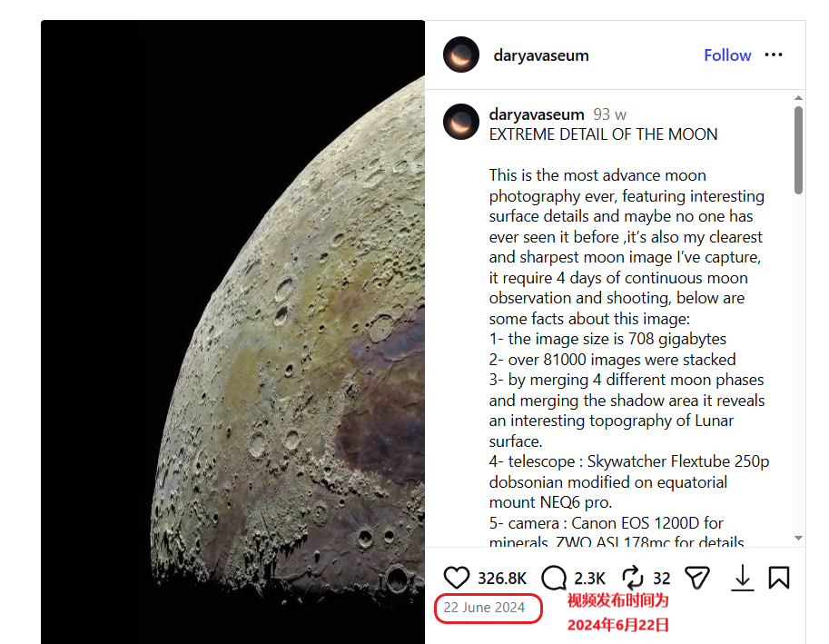Follow the daryavaseum account
The image size is (829, 644).
tap(727, 55)
